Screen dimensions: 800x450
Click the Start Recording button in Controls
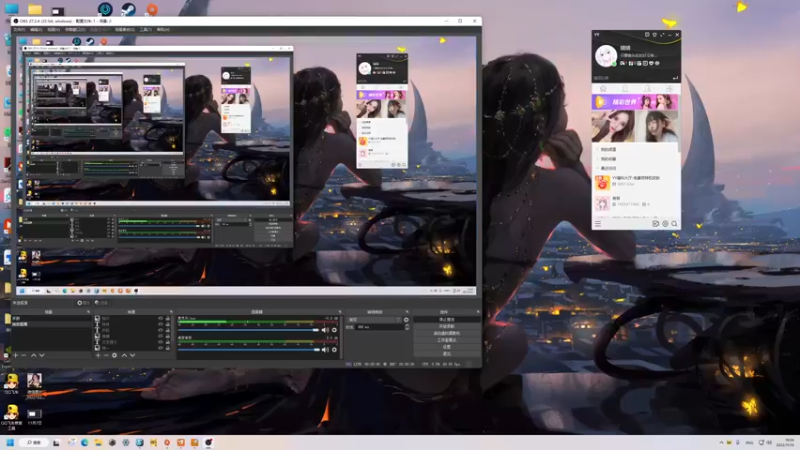(x=446, y=326)
